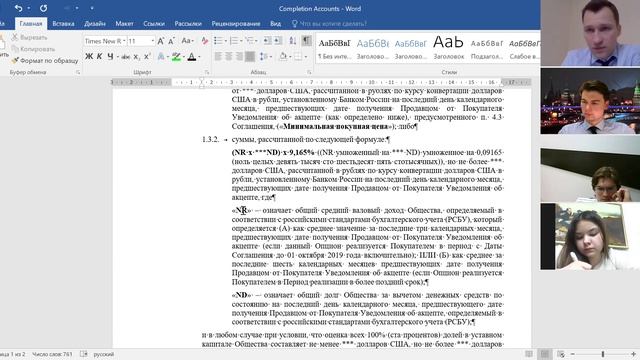Apply the 'Подзагол...' subtitle style
This screenshot has width=640, height=360.
487,49
